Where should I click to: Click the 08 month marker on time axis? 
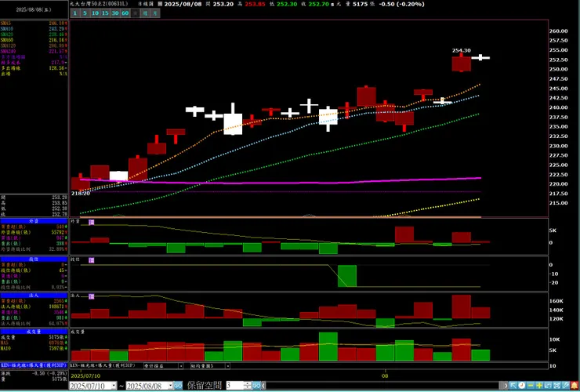click(x=386, y=376)
